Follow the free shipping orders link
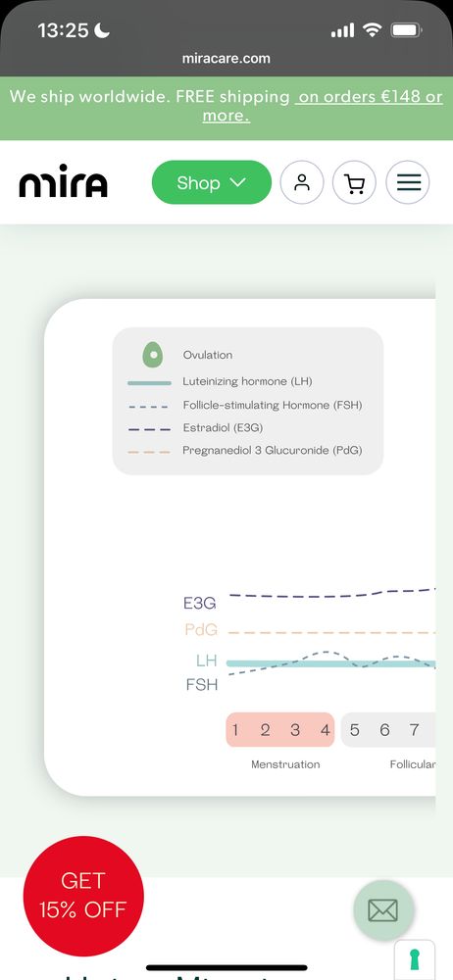453x980 pixels. 323,106
